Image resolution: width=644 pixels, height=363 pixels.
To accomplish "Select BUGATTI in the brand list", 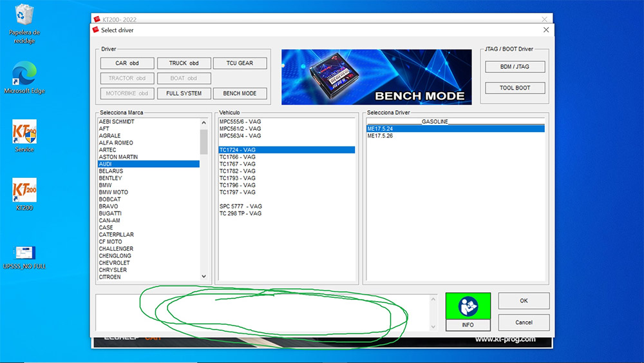I will (x=149, y=213).
